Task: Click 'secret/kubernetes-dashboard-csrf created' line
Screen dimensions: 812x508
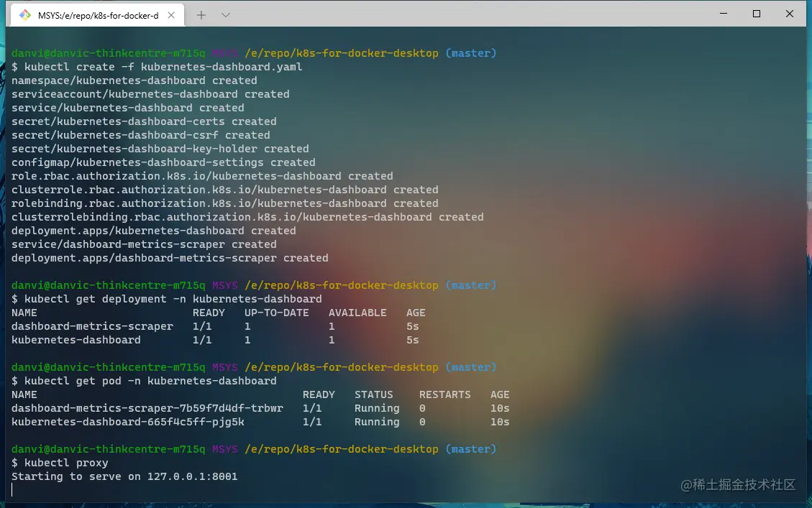Action: 140,135
